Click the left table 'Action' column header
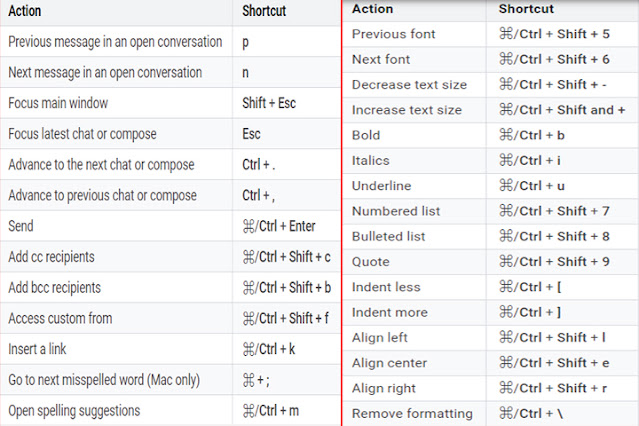The image size is (639, 426). point(24,11)
